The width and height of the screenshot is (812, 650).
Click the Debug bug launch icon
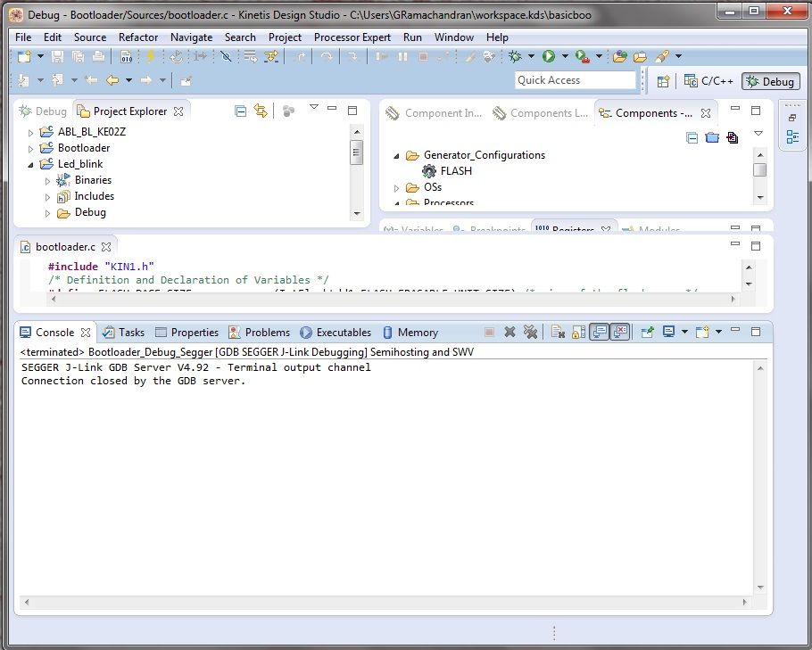[515, 56]
